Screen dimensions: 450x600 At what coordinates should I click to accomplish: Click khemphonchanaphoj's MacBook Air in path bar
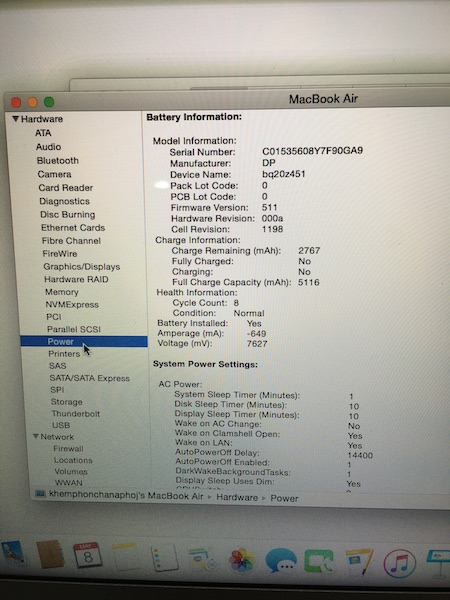(x=126, y=495)
